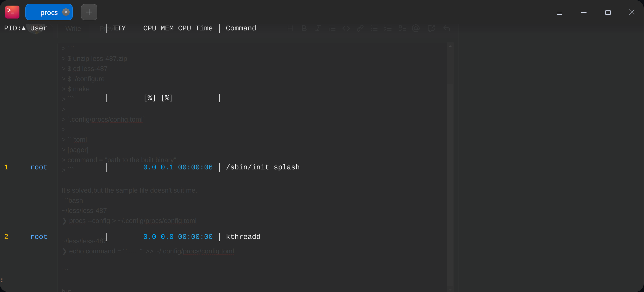The image size is (644, 292).
Task: Insert a bulleted list
Action: (x=374, y=28)
